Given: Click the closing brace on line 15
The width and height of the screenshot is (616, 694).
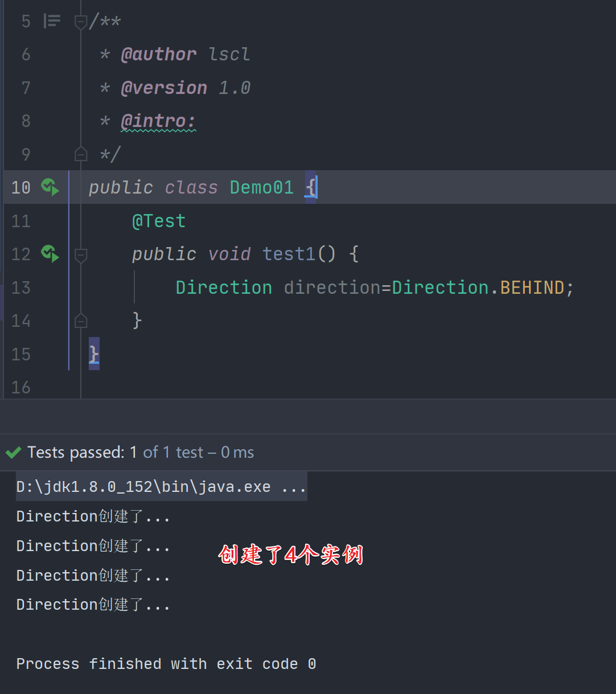Looking at the screenshot, I should (x=95, y=354).
